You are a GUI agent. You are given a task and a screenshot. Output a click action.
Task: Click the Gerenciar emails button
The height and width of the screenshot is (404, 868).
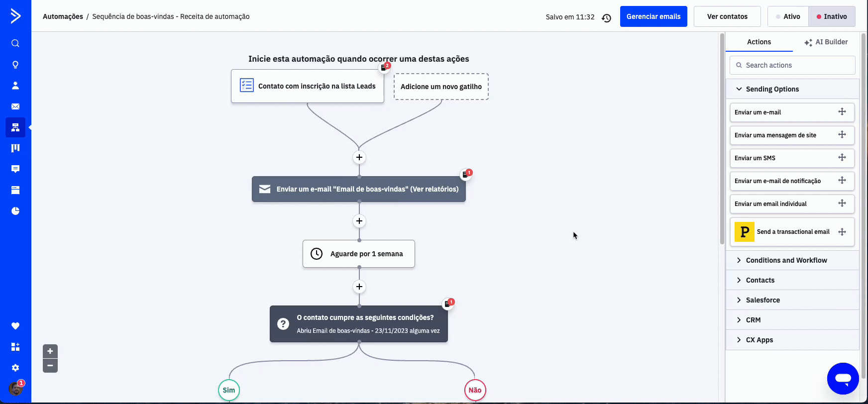[x=653, y=16]
